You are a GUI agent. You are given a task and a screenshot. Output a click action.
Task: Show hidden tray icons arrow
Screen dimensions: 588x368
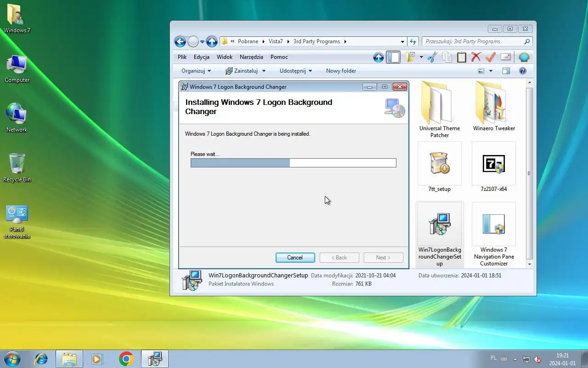[x=515, y=359]
